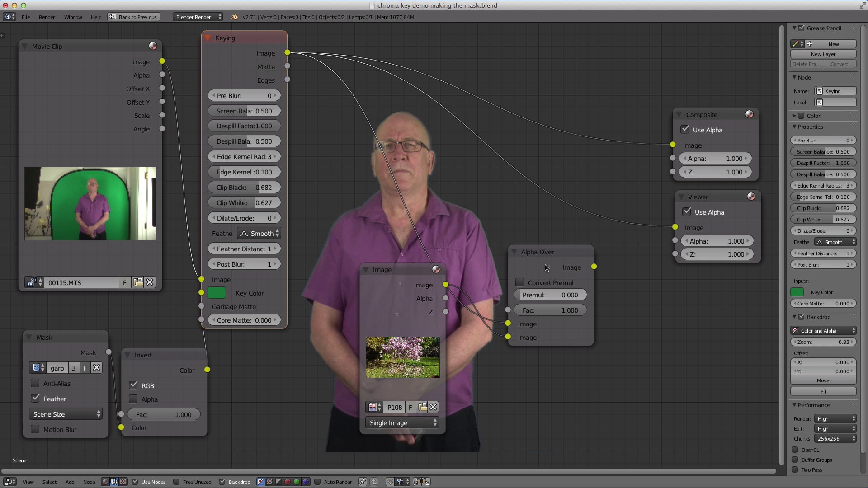Open the Feather falloff Smooth dropdown in Keying node
This screenshot has width=868, height=488.
pos(259,233)
